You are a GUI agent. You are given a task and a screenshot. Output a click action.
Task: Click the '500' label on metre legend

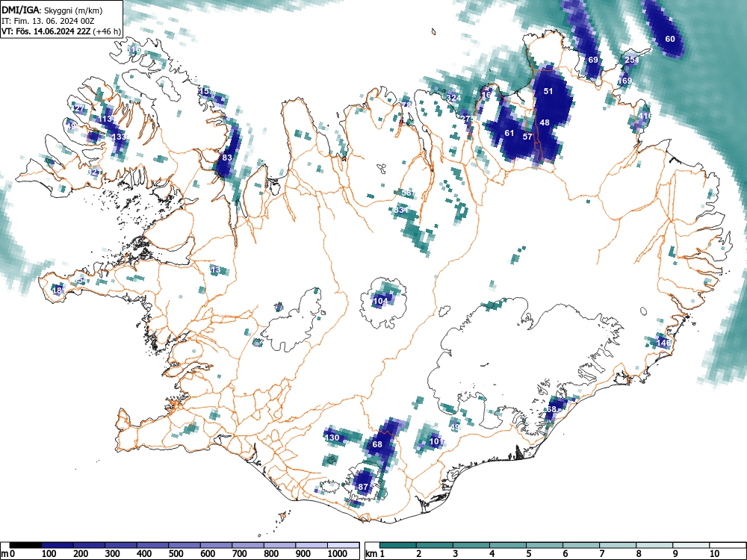(176, 554)
